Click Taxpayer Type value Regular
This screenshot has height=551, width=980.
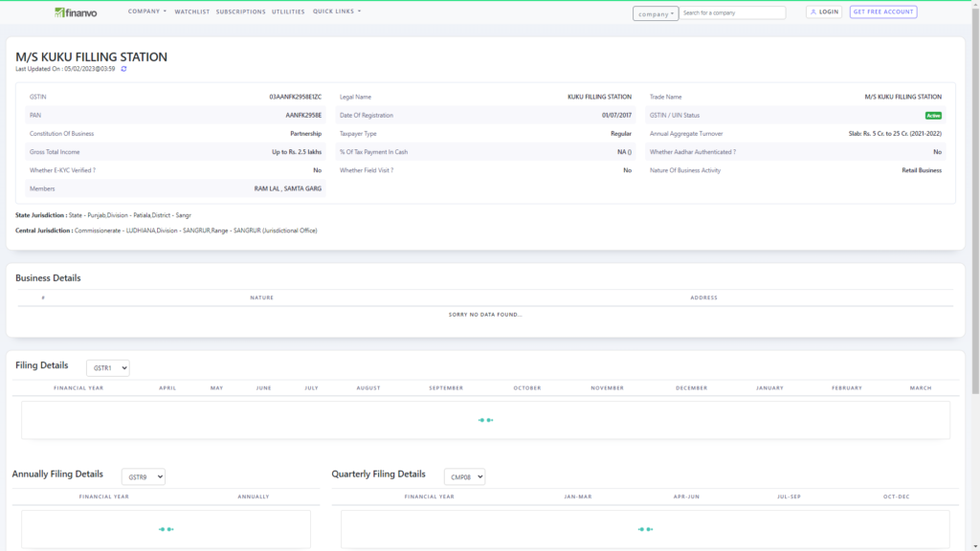coord(620,134)
